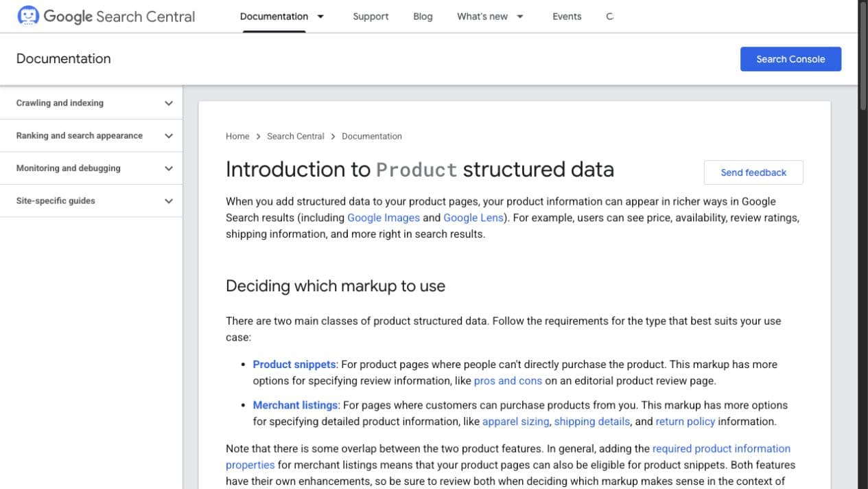Click the Search Console button
Viewport: 868px width, 489px height.
point(790,59)
